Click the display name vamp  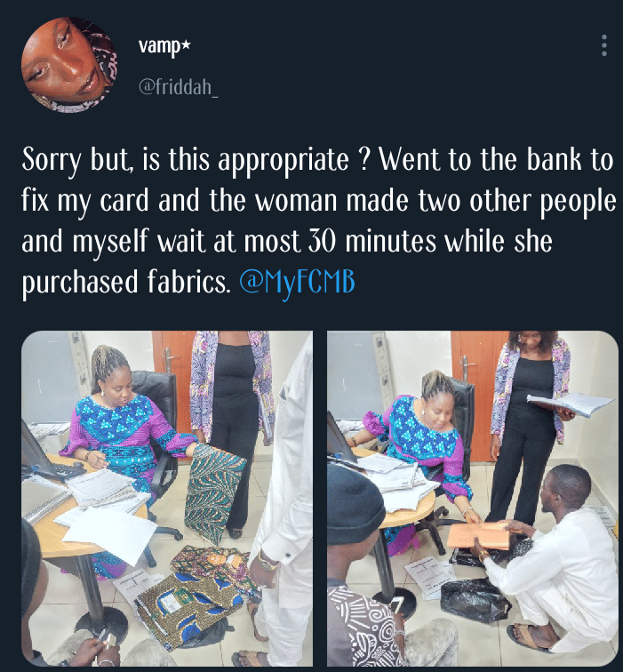(x=160, y=45)
